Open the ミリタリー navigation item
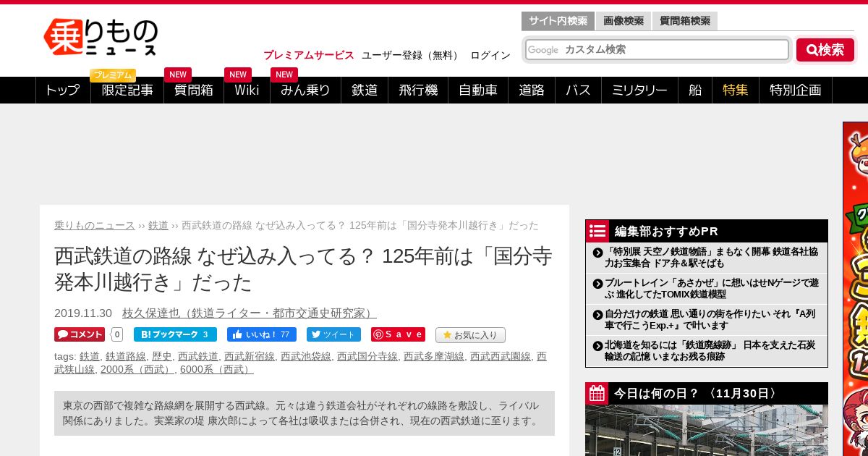The image size is (868, 456). 639,90
